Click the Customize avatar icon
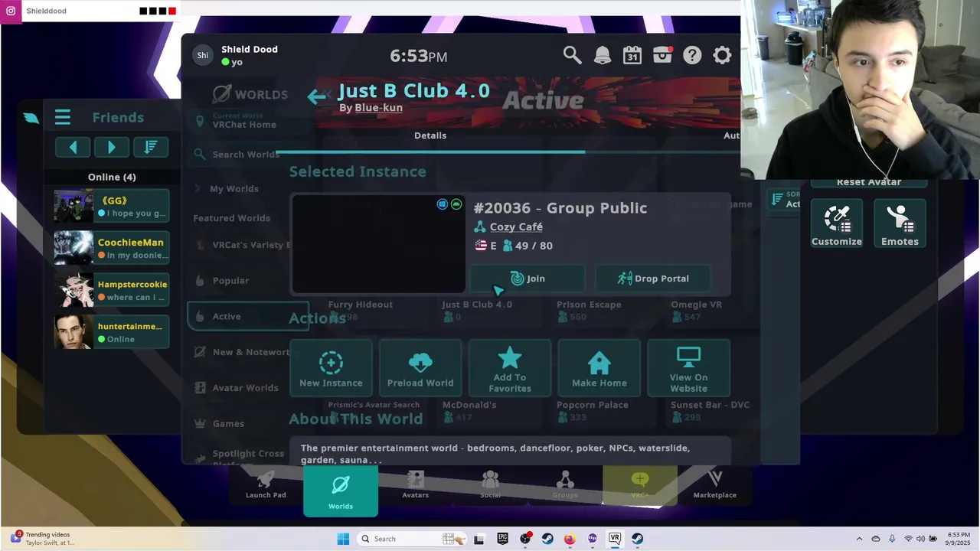The image size is (980, 551). (837, 223)
